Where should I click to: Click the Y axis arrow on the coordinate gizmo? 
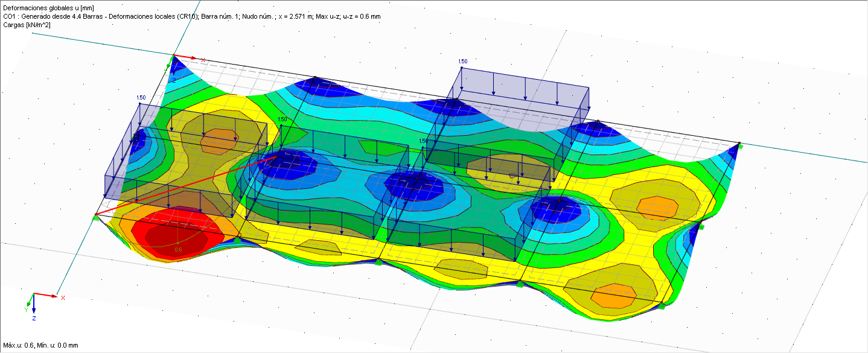click(28, 305)
